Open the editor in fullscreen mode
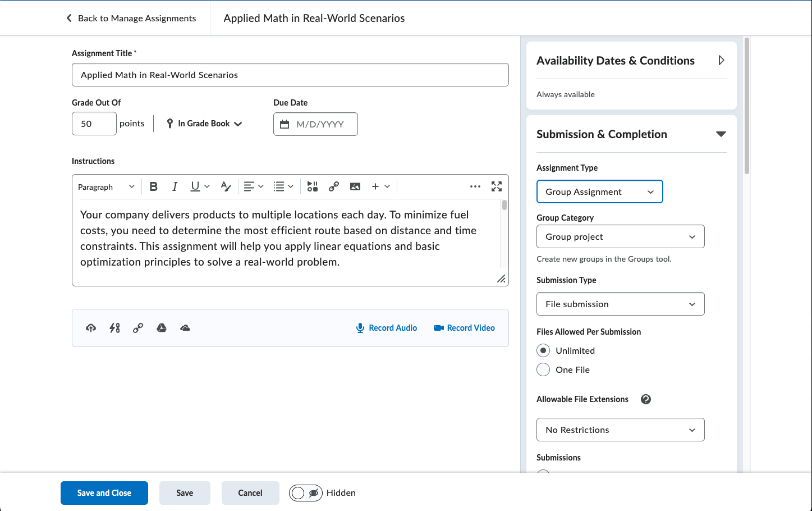The image size is (812, 511). pos(497,186)
